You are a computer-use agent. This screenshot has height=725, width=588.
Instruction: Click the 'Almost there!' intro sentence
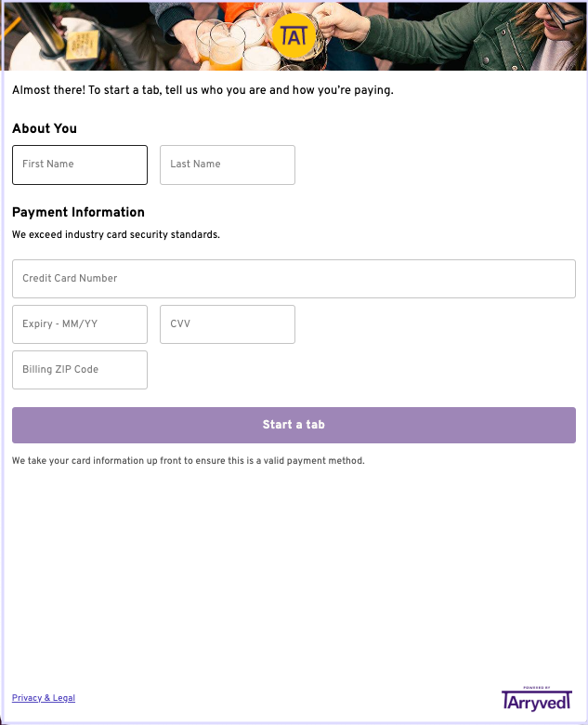pos(203,90)
